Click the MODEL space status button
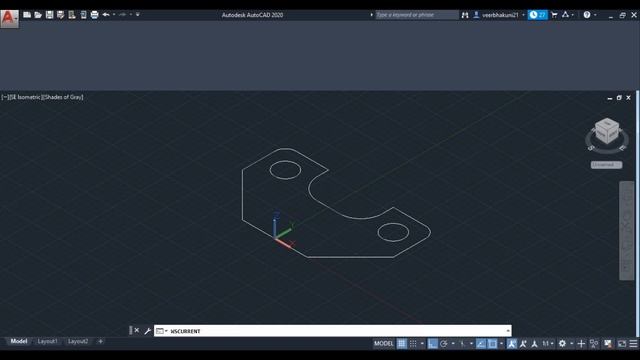The width and height of the screenshot is (640, 360). point(384,344)
